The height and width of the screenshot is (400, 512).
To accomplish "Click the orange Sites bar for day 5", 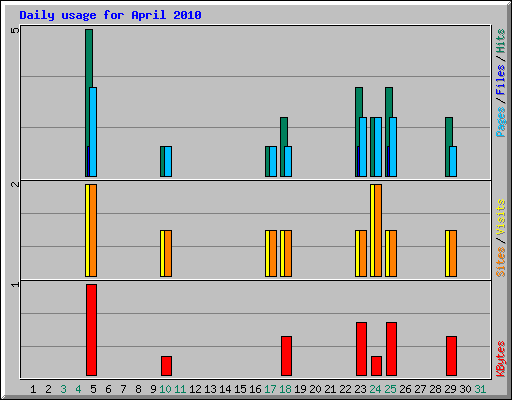I will point(93,230).
